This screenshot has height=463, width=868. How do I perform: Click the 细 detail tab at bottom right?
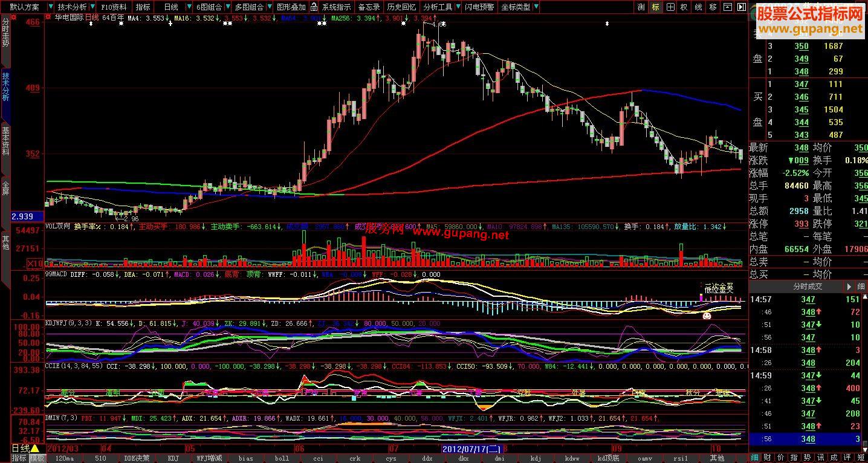click(x=755, y=458)
